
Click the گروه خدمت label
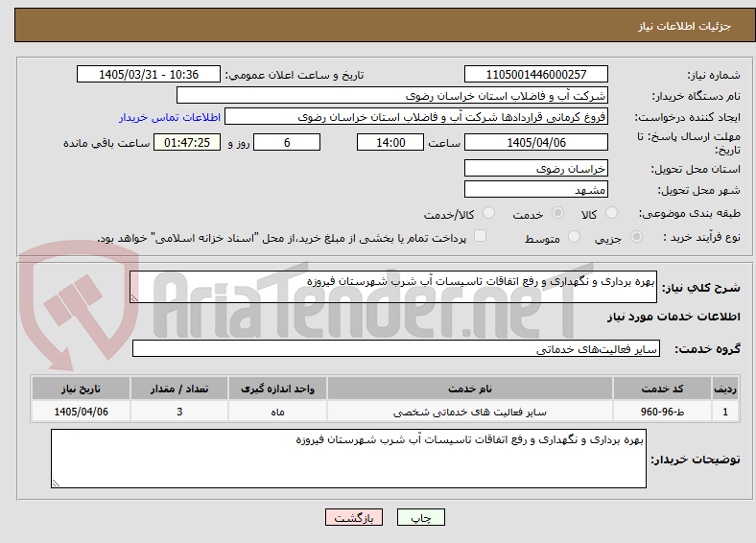pos(707,348)
